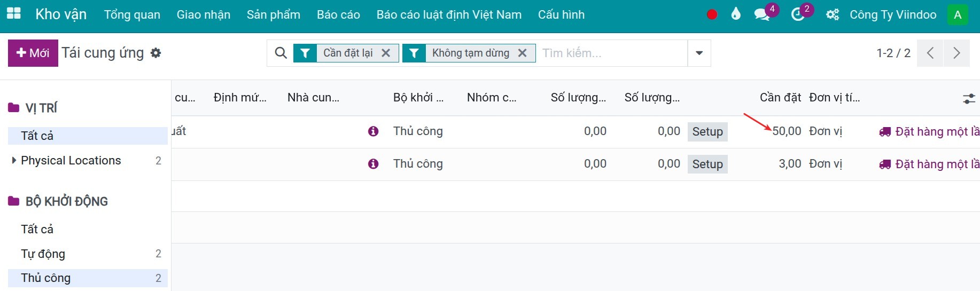Image resolution: width=980 pixels, height=291 pixels.
Task: Expand the Physical Locations tree node
Action: pyautogui.click(x=14, y=160)
